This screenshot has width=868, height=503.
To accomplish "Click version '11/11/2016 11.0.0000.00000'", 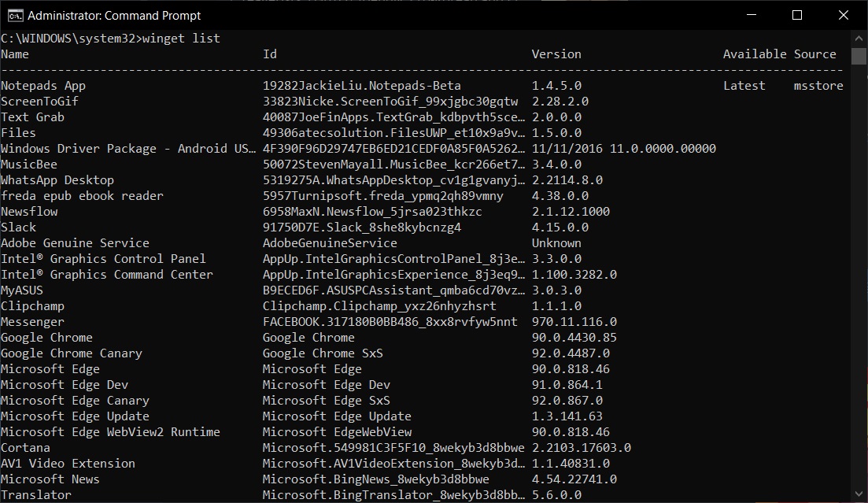I will click(x=624, y=149).
